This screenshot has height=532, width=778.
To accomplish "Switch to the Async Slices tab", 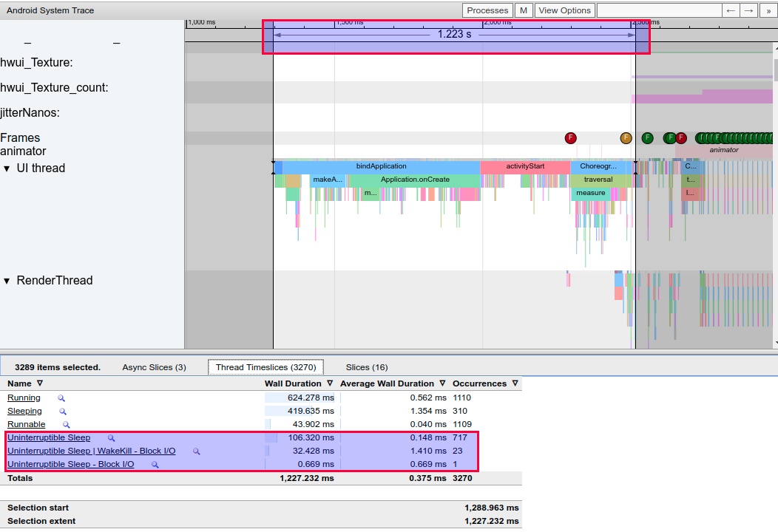I will pyautogui.click(x=154, y=367).
